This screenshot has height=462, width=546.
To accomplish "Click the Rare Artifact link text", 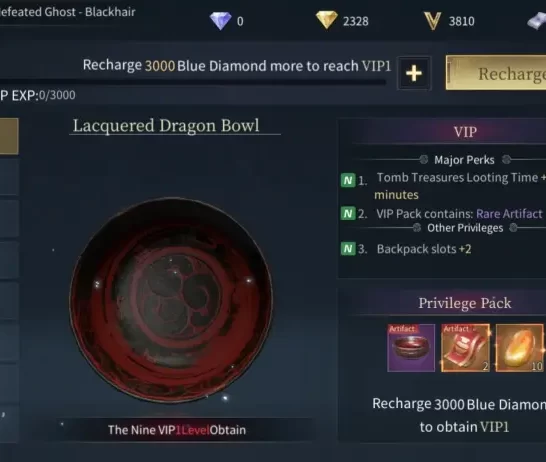I will 509,213.
